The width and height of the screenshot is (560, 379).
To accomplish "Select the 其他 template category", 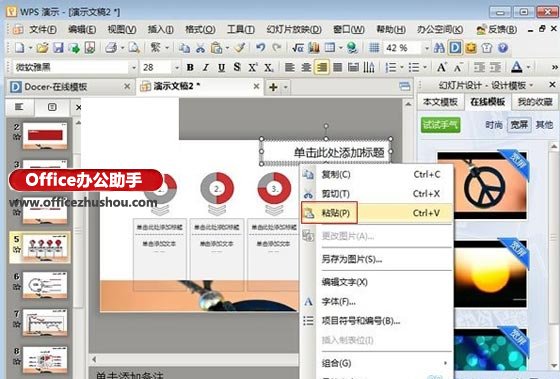I will (544, 125).
